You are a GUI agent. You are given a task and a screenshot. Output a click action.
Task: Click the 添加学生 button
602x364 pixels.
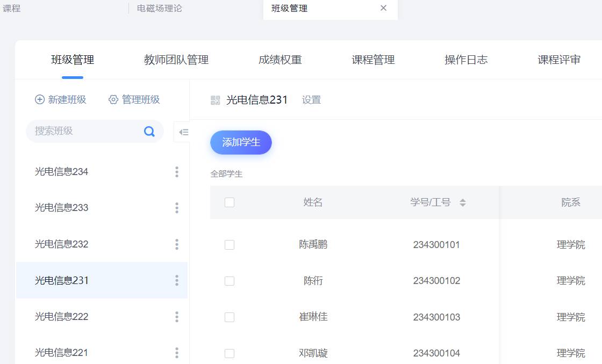pyautogui.click(x=241, y=142)
